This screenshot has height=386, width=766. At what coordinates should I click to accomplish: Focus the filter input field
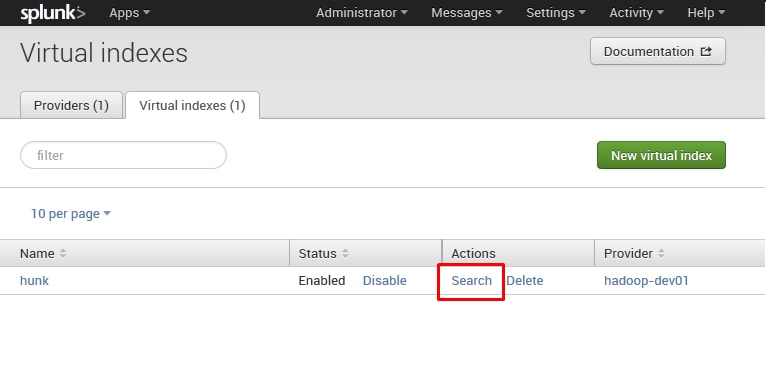[123, 155]
